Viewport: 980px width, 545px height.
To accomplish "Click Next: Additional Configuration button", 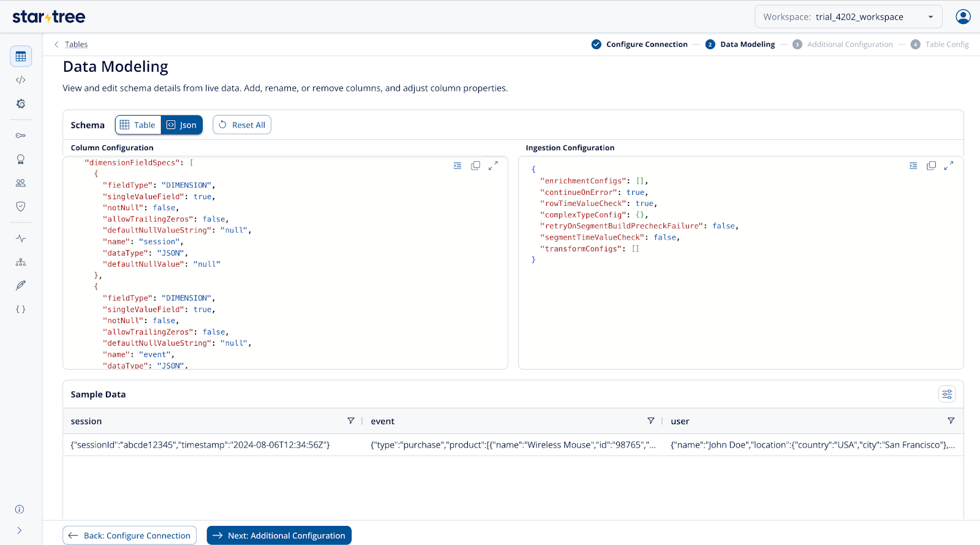I will (279, 535).
